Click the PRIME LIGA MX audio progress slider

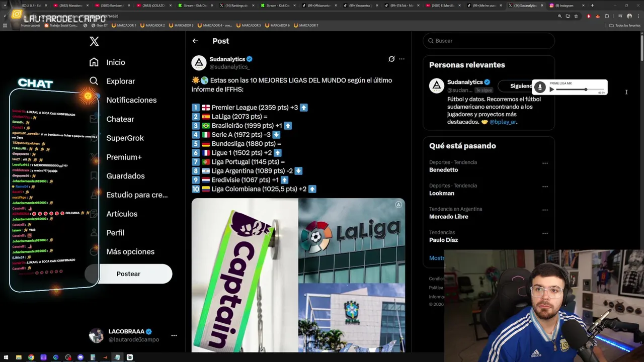pyautogui.click(x=580, y=89)
